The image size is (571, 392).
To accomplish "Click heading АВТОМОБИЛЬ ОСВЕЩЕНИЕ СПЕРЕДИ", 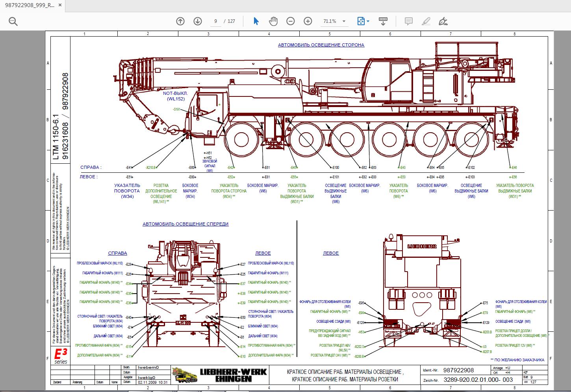I will [x=185, y=224].
